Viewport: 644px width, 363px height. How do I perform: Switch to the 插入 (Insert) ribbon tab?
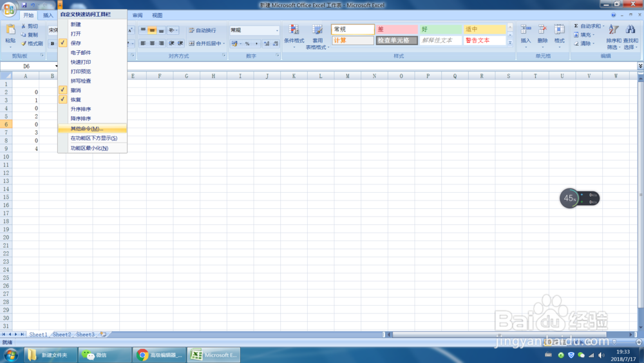click(48, 15)
